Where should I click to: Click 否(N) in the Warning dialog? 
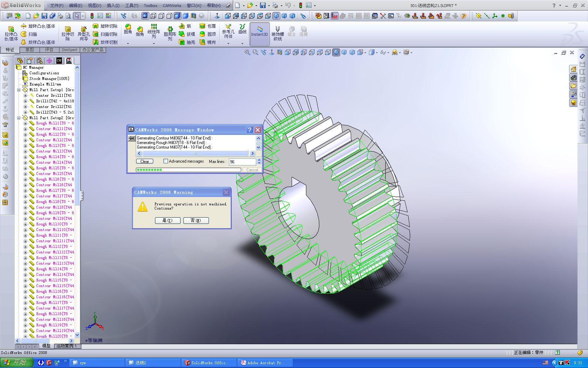pos(196,220)
